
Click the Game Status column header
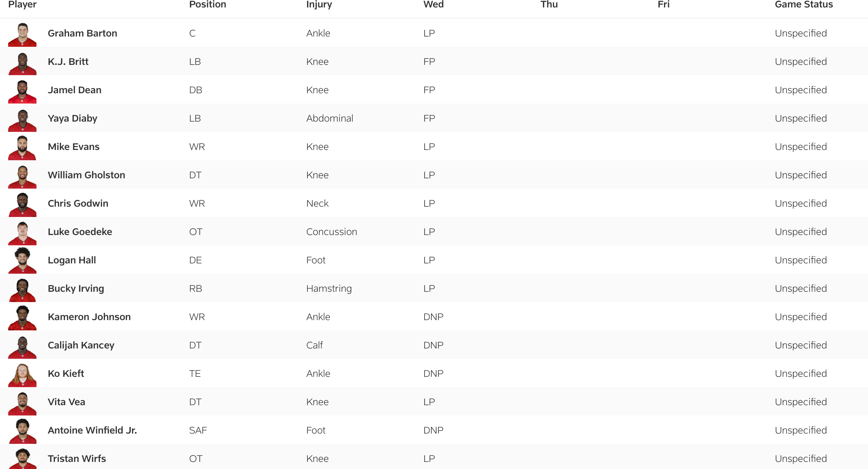click(804, 5)
